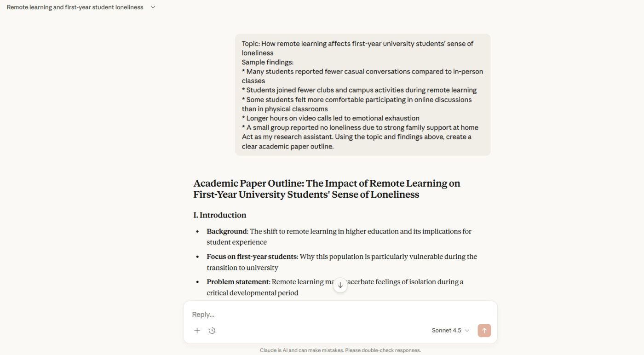Open the chevron beside the chat title
The width and height of the screenshot is (644, 355).
point(153,7)
